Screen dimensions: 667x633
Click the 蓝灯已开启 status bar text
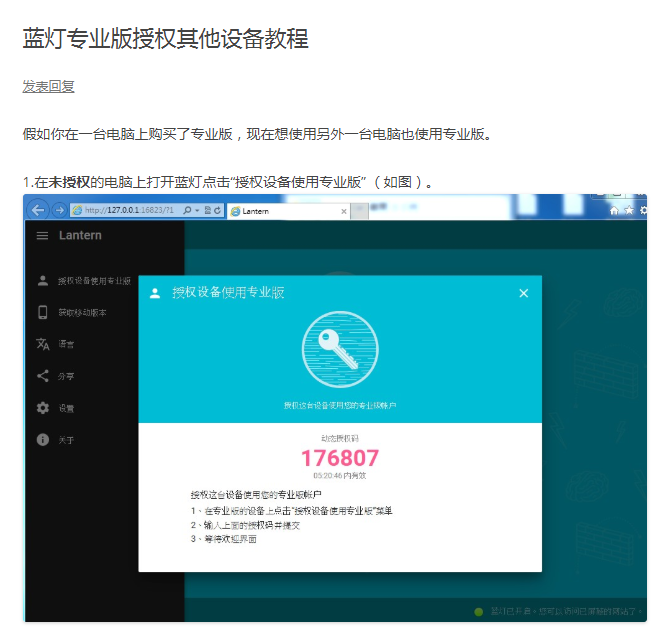click(567, 612)
